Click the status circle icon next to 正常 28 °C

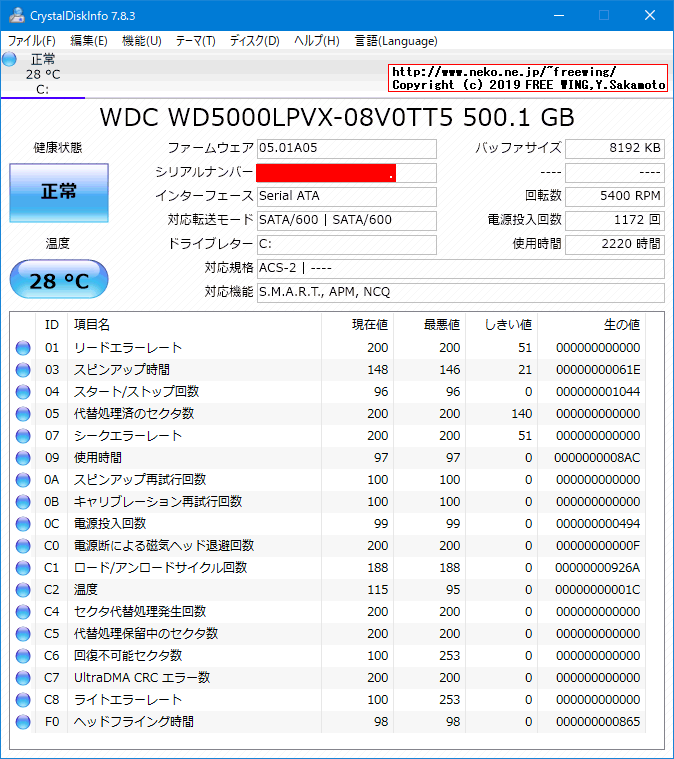click(x=9, y=60)
